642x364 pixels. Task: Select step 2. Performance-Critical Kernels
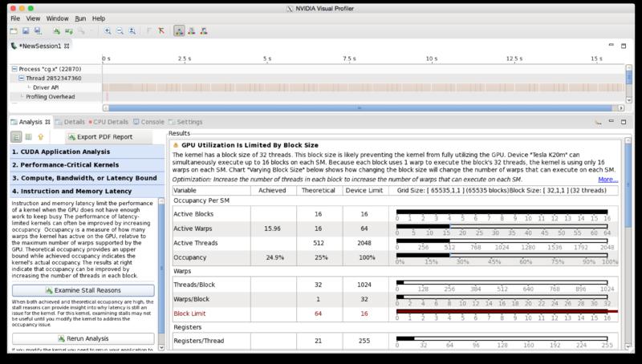pos(87,165)
